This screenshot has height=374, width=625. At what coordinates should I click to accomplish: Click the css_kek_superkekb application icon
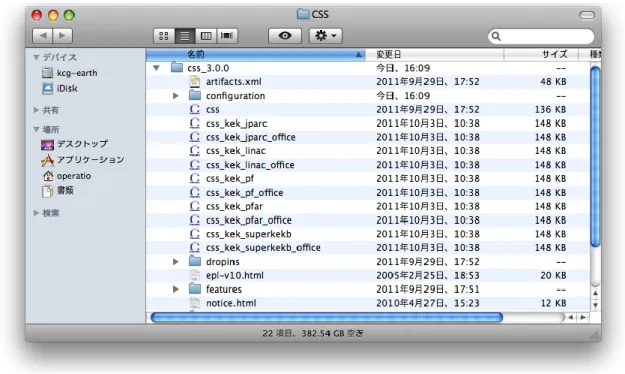(195, 234)
